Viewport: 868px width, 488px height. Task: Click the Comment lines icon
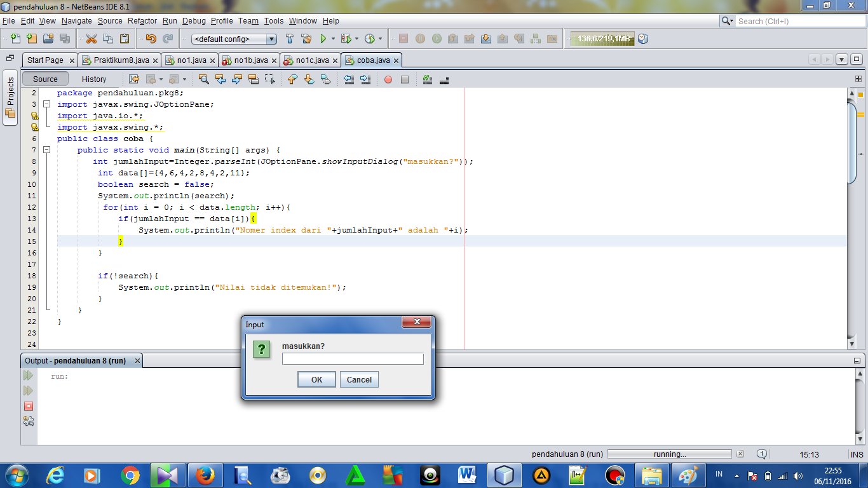(428, 79)
